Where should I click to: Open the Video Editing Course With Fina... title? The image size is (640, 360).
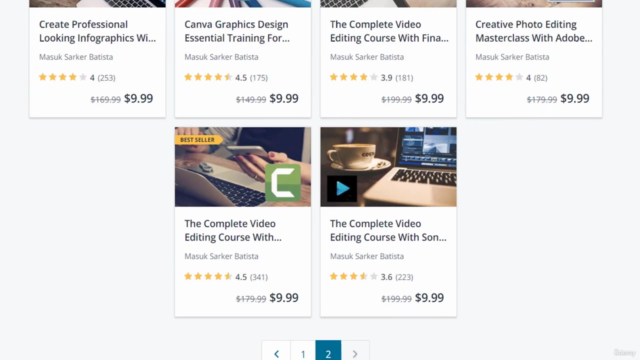(389, 31)
